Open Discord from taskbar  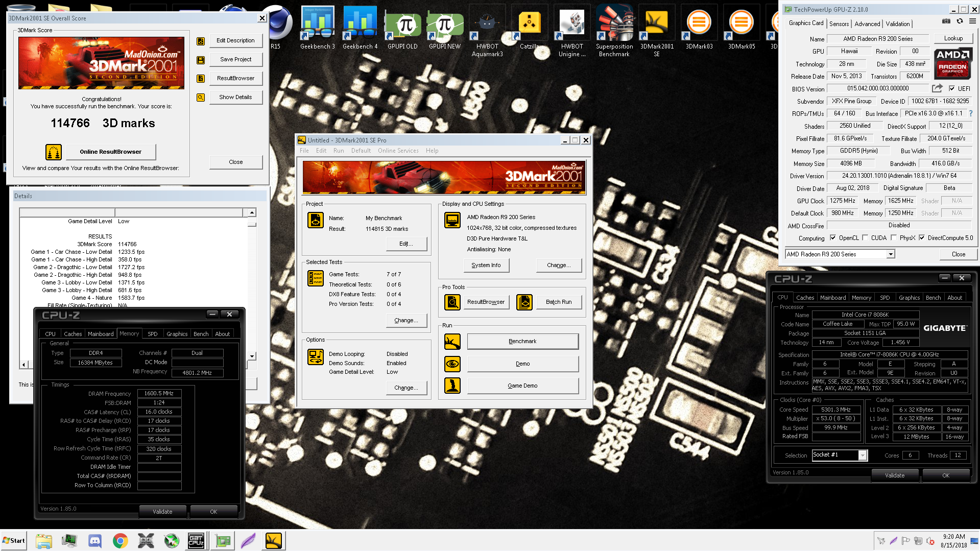(94, 541)
